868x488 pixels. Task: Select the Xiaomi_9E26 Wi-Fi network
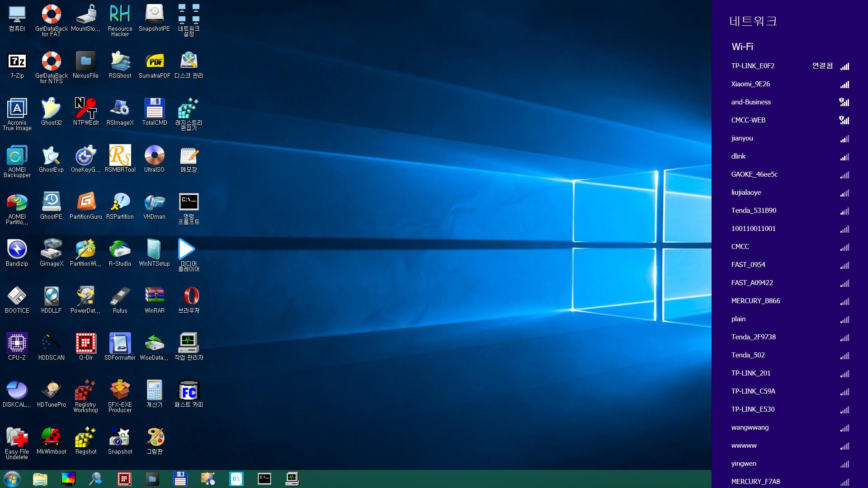[790, 84]
